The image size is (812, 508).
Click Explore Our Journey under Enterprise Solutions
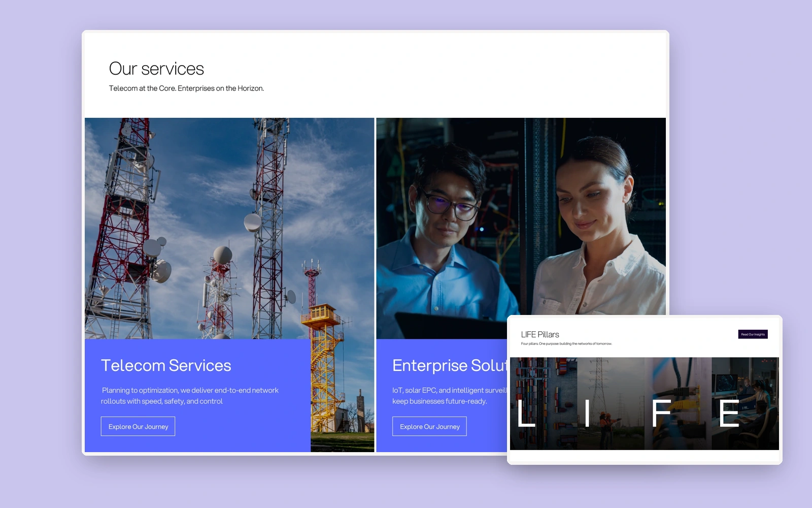click(x=429, y=426)
